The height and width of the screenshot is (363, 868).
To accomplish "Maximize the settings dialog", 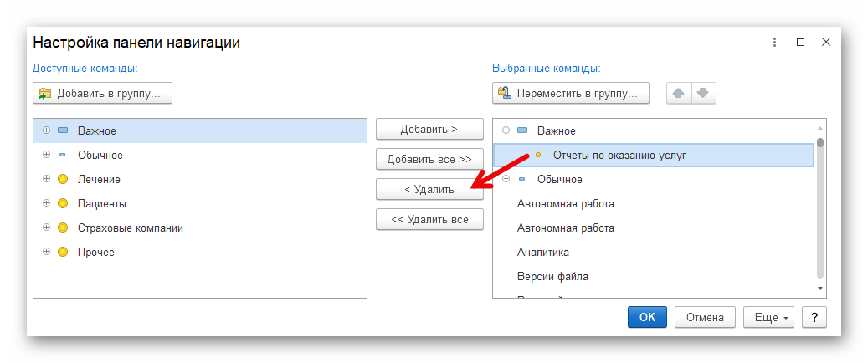I will pyautogui.click(x=800, y=43).
